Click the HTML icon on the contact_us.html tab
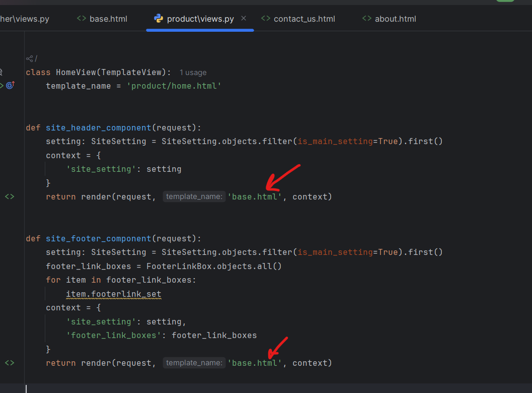Viewport: 532px width, 393px height. point(266,19)
